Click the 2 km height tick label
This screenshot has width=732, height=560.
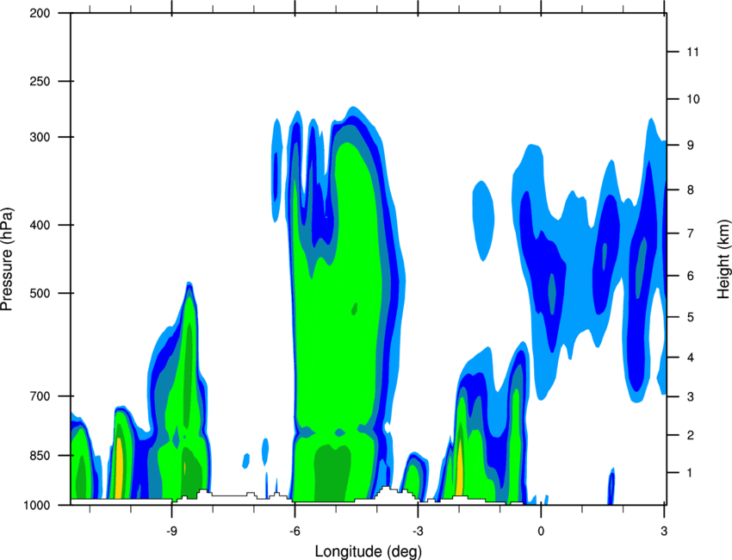pyautogui.click(x=691, y=435)
